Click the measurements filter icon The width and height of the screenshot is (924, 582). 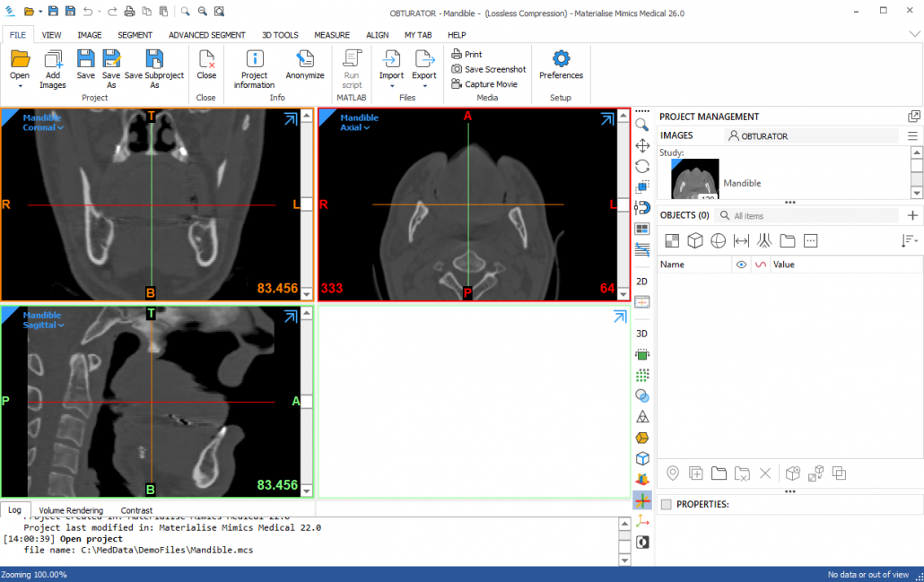pyautogui.click(x=741, y=240)
